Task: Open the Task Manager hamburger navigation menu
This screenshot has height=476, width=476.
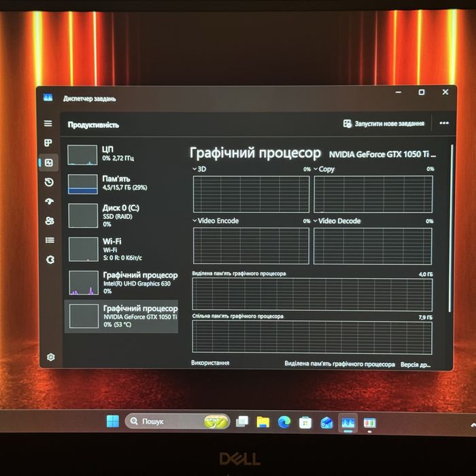Action: (x=48, y=124)
